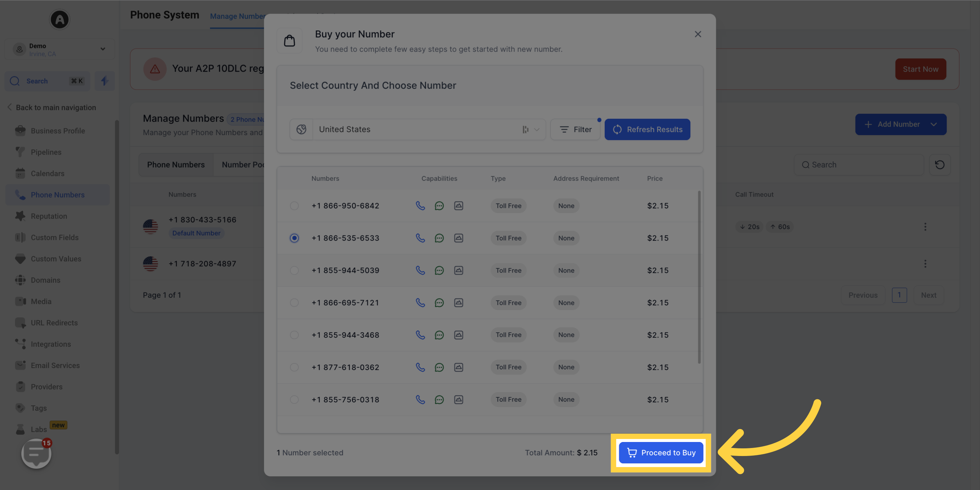980x490 pixels.
Task: Click the app logo at top left
Action: [x=59, y=19]
